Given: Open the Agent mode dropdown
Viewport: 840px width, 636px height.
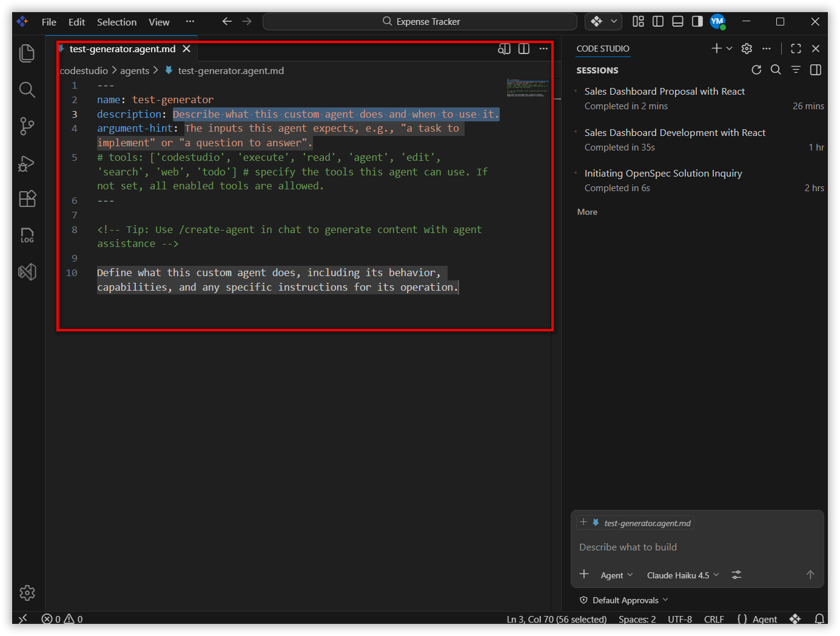Looking at the screenshot, I should tap(617, 575).
